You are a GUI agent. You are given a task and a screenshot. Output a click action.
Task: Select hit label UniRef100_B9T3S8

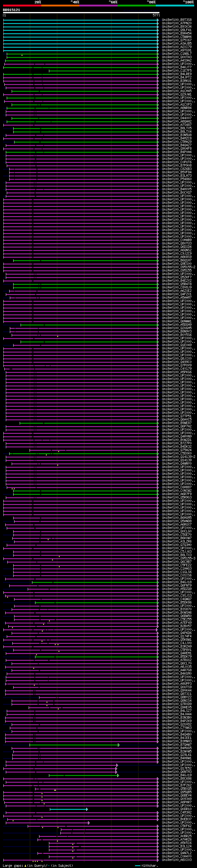point(177,20)
